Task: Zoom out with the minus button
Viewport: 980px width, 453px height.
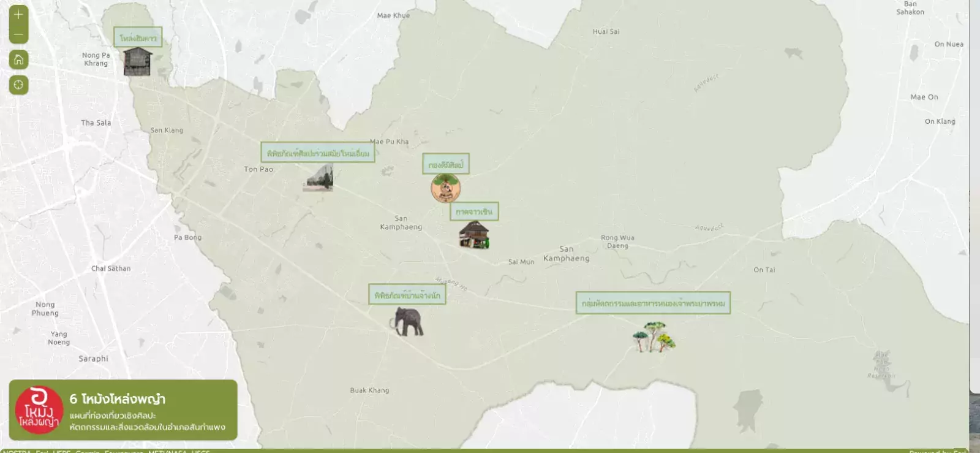Action: [x=18, y=34]
